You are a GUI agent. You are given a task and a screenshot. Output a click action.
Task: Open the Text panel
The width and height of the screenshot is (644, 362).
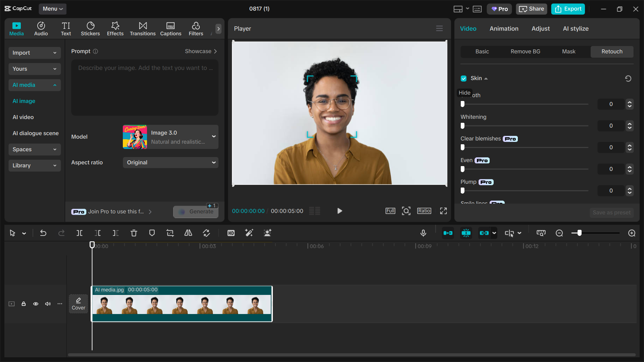point(66,29)
